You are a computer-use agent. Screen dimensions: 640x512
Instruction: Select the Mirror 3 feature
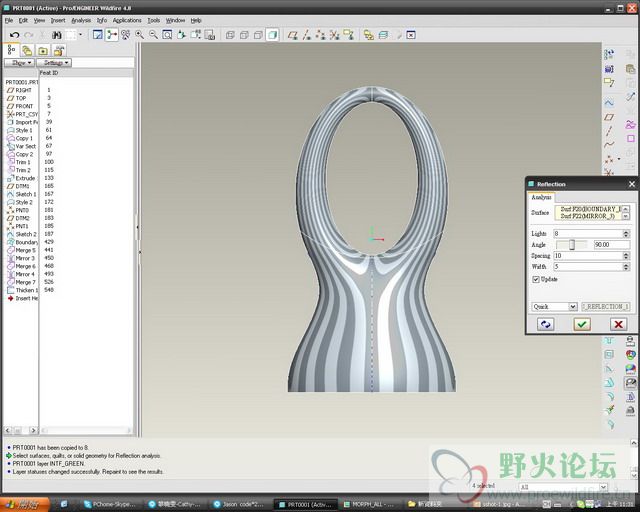pos(20,258)
